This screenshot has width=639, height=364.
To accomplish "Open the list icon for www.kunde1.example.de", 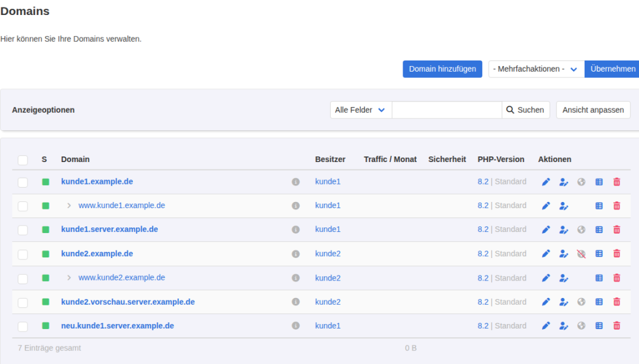I will click(x=599, y=206).
